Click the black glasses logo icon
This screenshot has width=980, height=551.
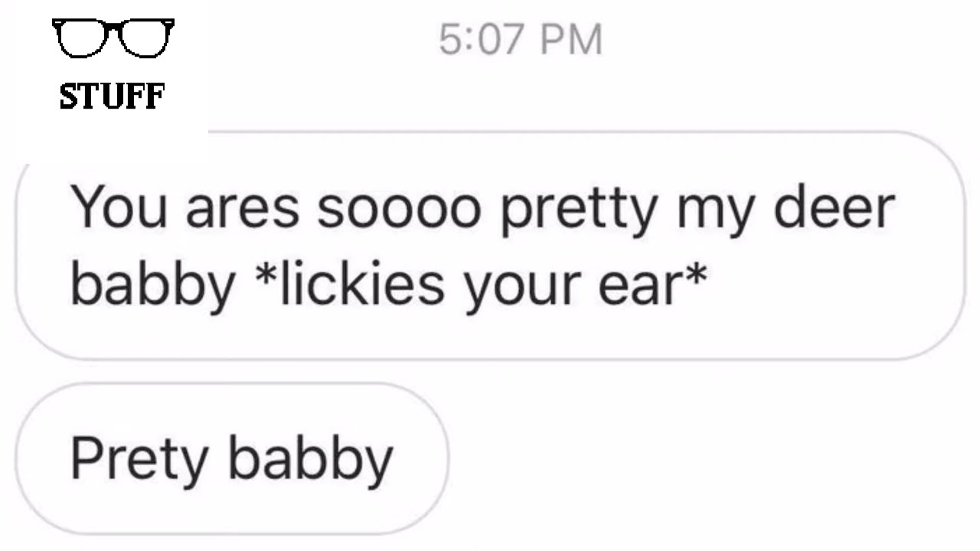113,38
